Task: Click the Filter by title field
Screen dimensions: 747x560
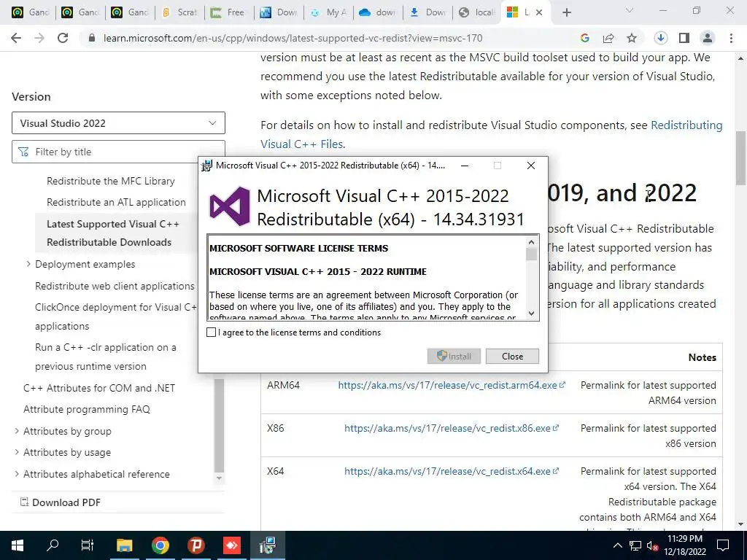Action: [x=118, y=152]
